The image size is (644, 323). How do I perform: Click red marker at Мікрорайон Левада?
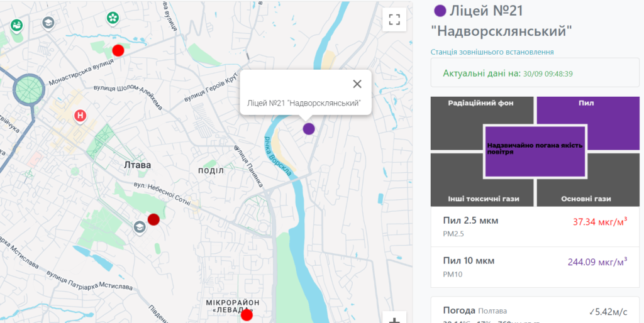click(247, 314)
